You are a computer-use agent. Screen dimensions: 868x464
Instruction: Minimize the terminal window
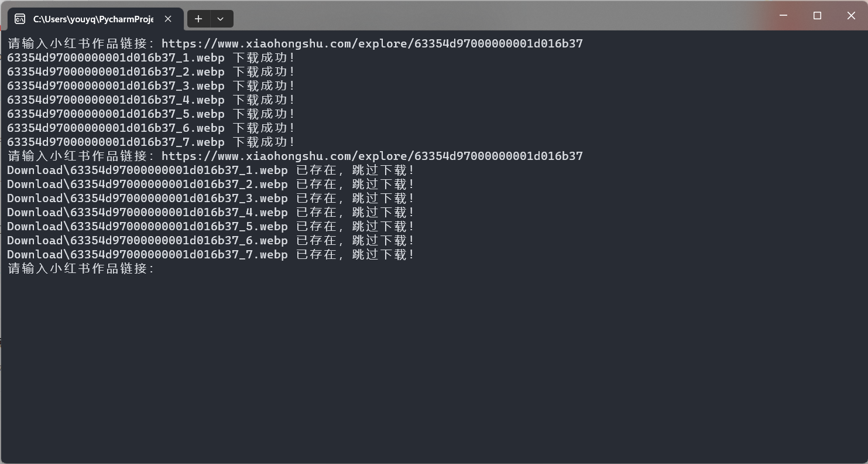click(x=783, y=16)
